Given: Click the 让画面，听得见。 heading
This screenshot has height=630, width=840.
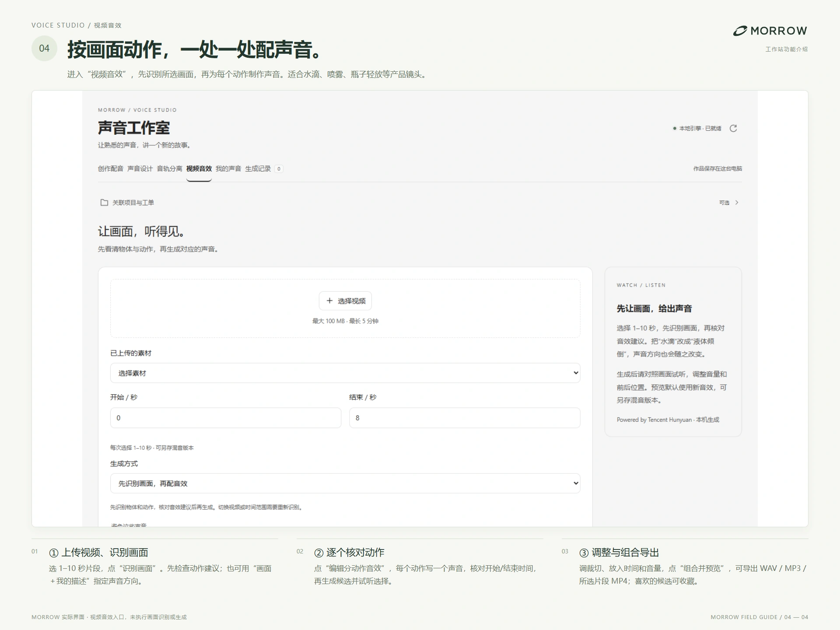Looking at the screenshot, I should tap(142, 231).
